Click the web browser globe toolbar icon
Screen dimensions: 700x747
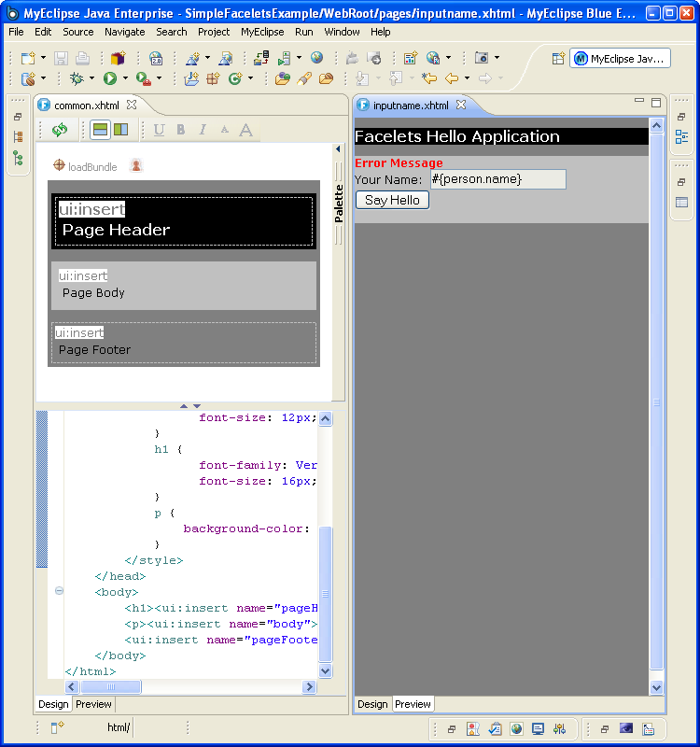[x=316, y=58]
